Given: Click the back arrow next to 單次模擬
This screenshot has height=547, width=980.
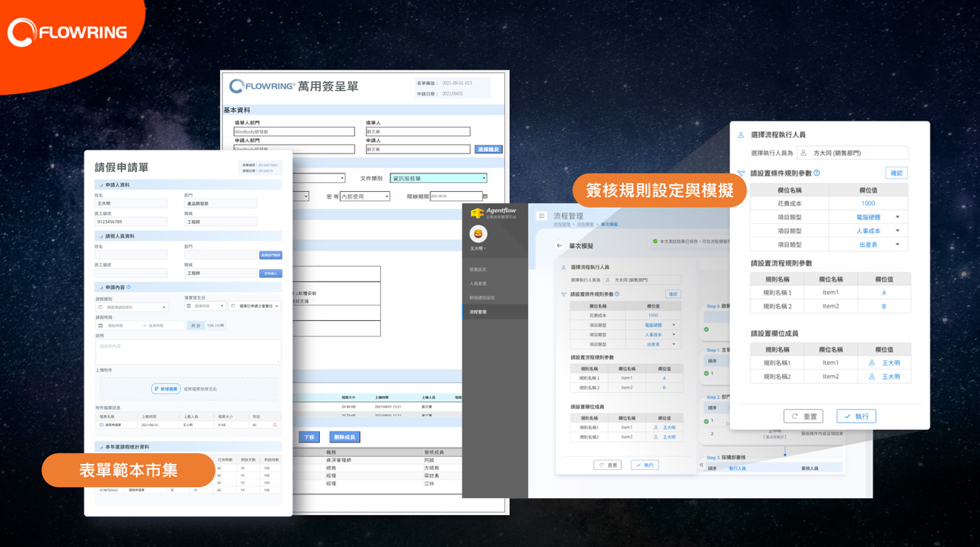Looking at the screenshot, I should click(559, 245).
